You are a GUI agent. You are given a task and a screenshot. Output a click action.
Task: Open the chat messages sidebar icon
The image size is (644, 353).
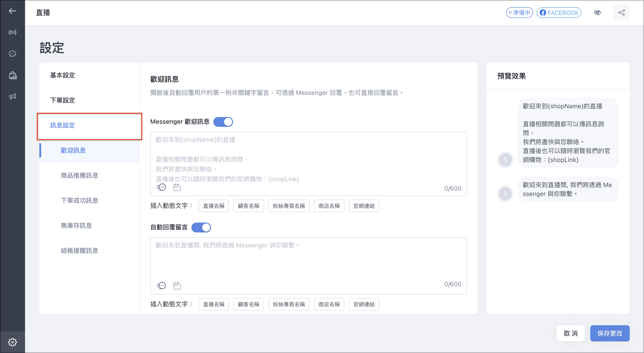[13, 54]
